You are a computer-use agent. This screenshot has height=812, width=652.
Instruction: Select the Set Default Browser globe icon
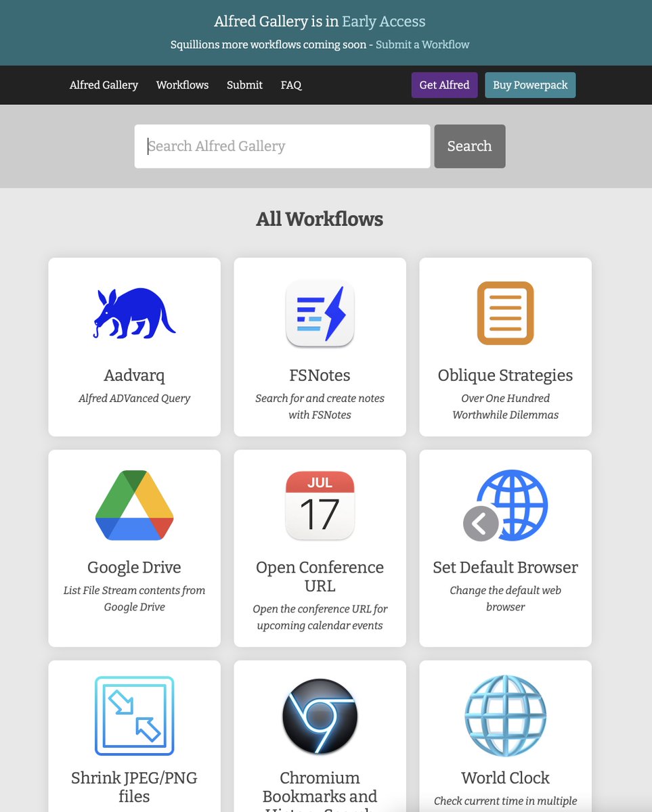coord(506,505)
